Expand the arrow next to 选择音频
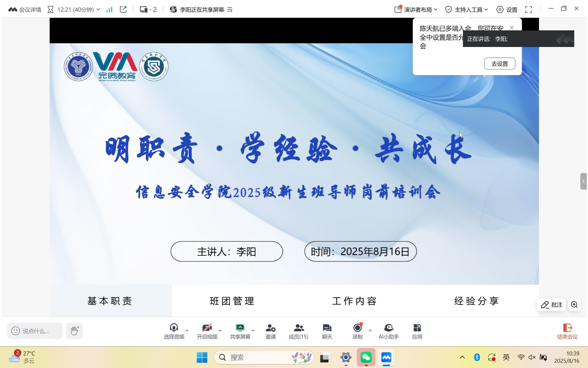 (x=187, y=331)
